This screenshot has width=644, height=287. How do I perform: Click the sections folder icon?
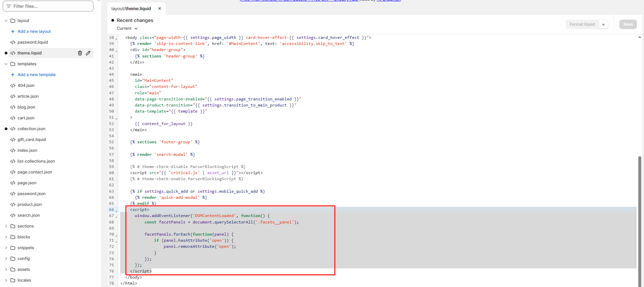(13, 226)
